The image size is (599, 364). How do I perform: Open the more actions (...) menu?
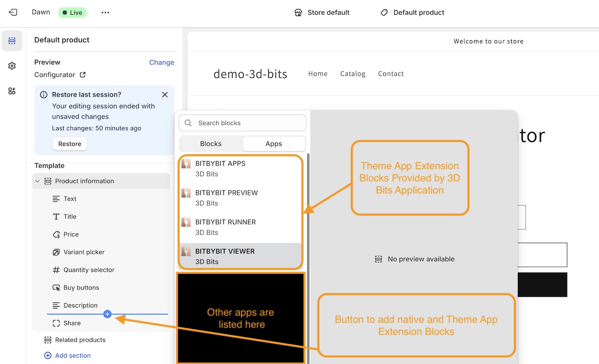pyautogui.click(x=105, y=13)
